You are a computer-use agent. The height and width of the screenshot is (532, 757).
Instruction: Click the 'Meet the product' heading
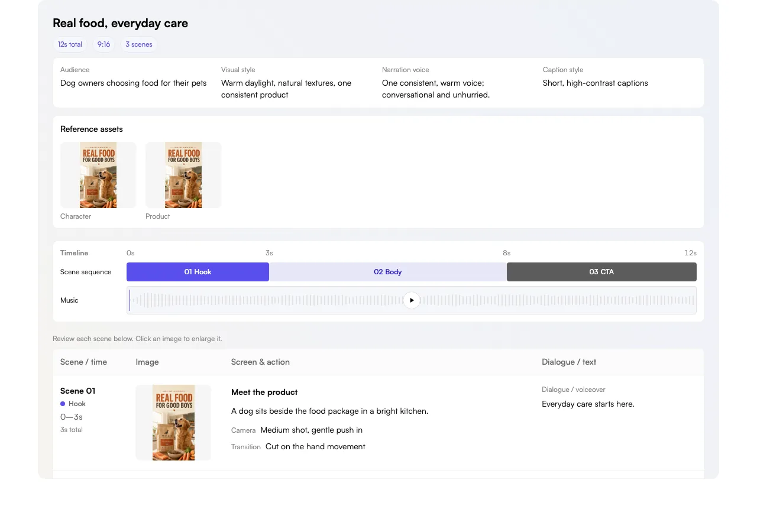pos(264,392)
